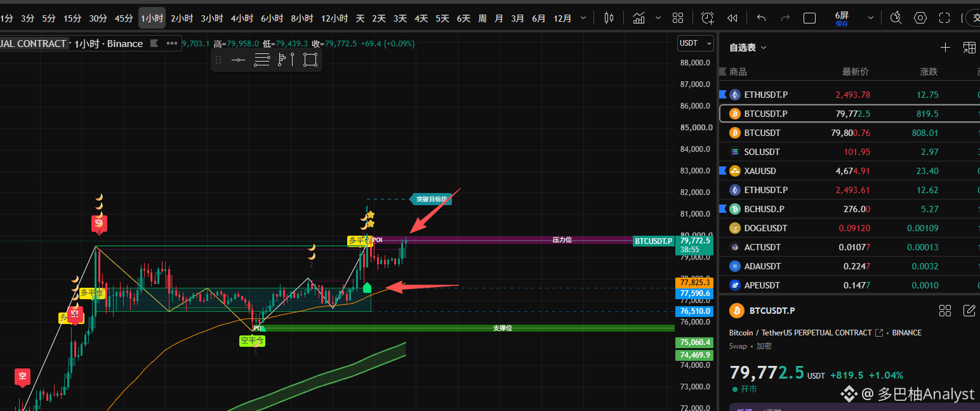Click the edit note icon in symbol details
Screen dimensions: 980x411
click(x=969, y=311)
